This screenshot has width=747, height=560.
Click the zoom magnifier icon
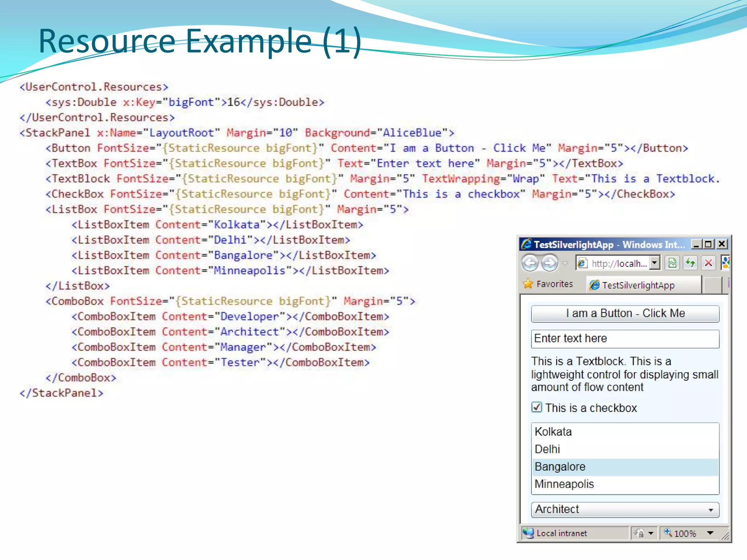click(x=667, y=533)
